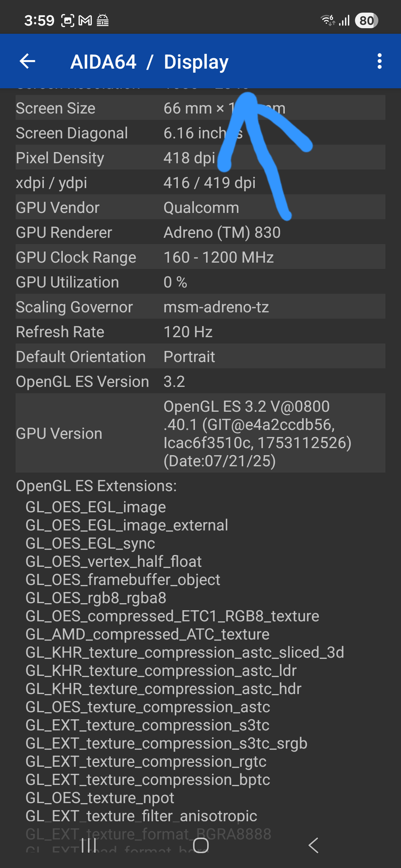Open the three-dot overflow menu

point(379,61)
